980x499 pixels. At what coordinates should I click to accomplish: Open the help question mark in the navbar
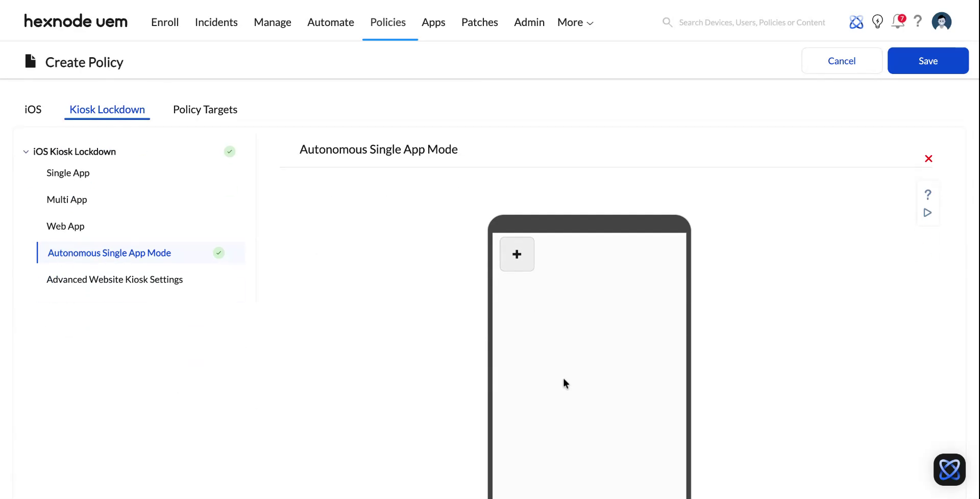[x=918, y=22]
